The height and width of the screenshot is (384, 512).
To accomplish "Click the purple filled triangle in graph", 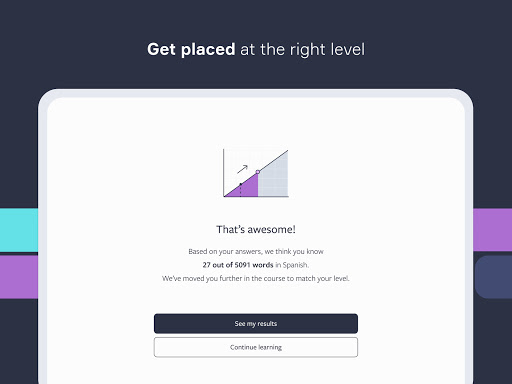I will [x=247, y=189].
